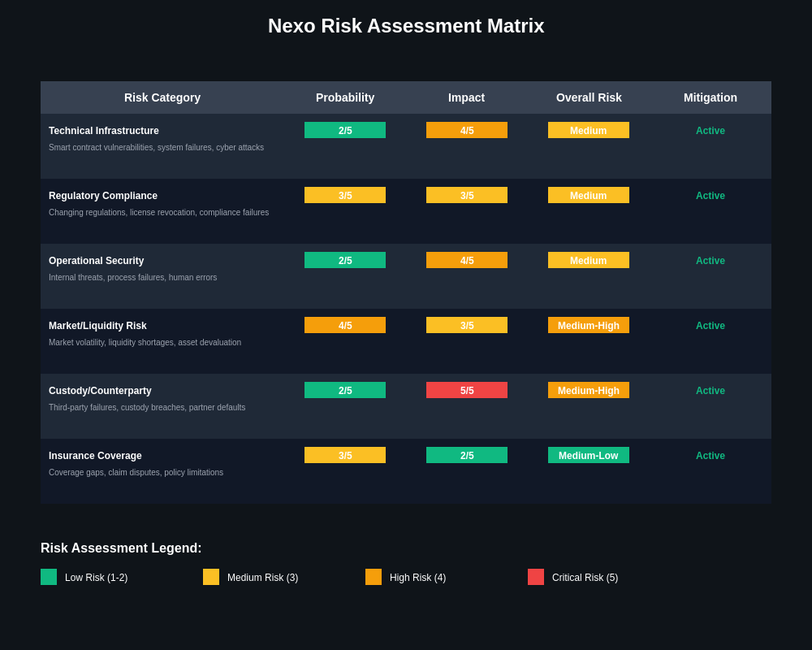This screenshot has height=650, width=812.
Task: Click the High Risk (4) legend label
Action: coord(418,578)
